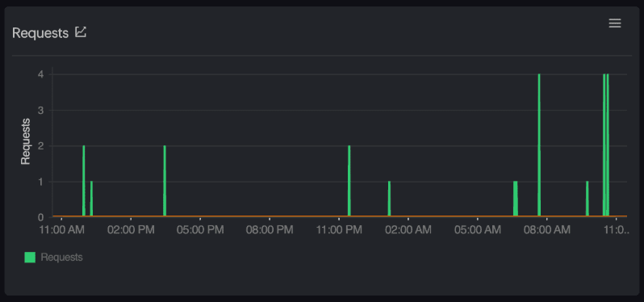Click the 02:00 AM axis label
Viewport: 644px width, 302px height.
pos(408,229)
